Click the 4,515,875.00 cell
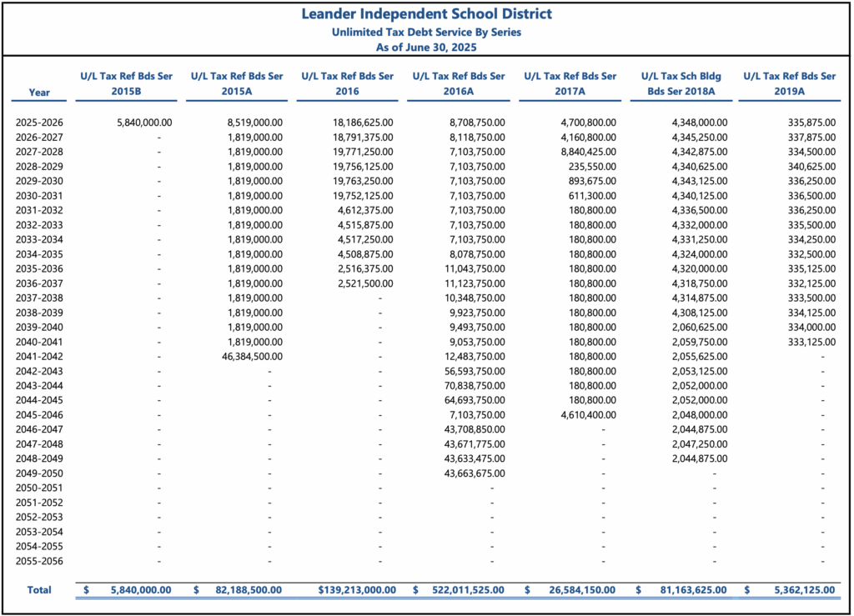Viewport: 854px width, 616px height. pyautogui.click(x=365, y=225)
